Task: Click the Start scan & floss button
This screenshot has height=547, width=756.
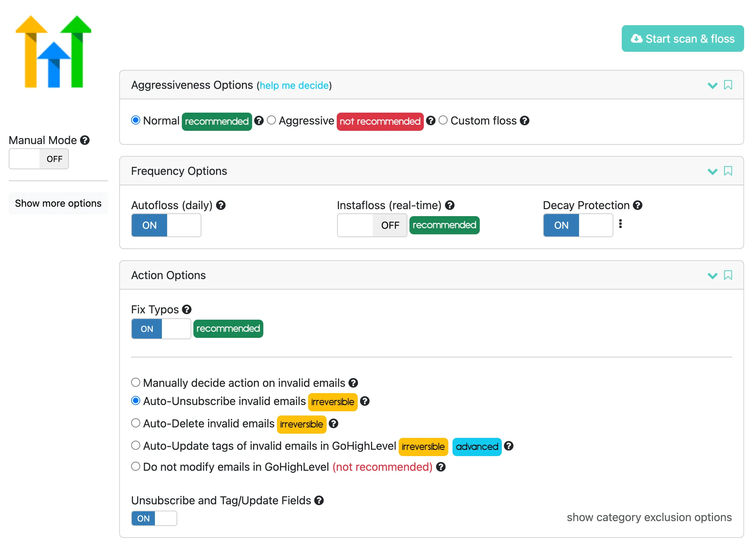Action: (683, 38)
